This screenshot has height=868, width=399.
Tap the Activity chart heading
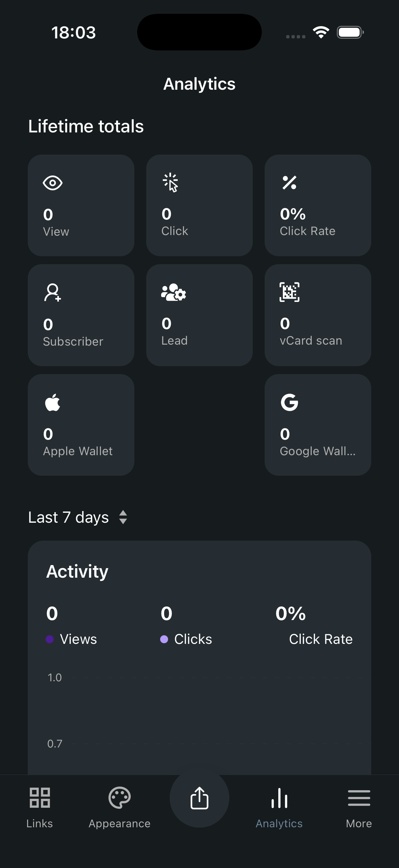click(x=77, y=571)
